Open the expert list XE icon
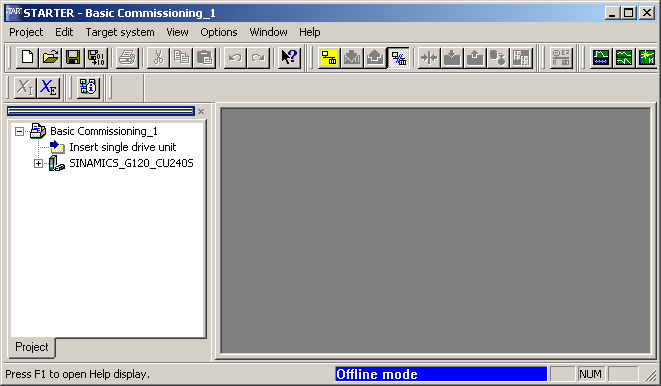The width and height of the screenshot is (661, 386). [48, 88]
